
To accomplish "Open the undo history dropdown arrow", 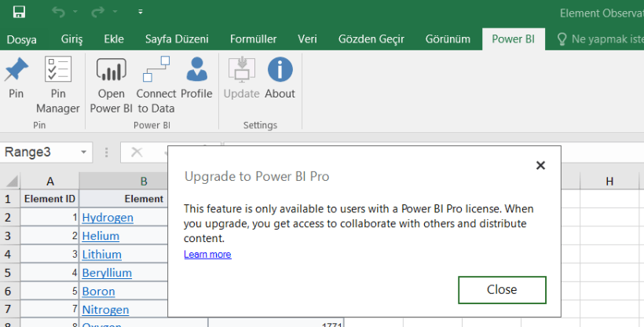I will [75, 12].
